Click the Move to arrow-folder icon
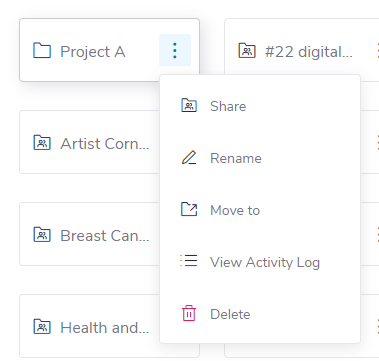The image size is (379, 361). coord(189,210)
